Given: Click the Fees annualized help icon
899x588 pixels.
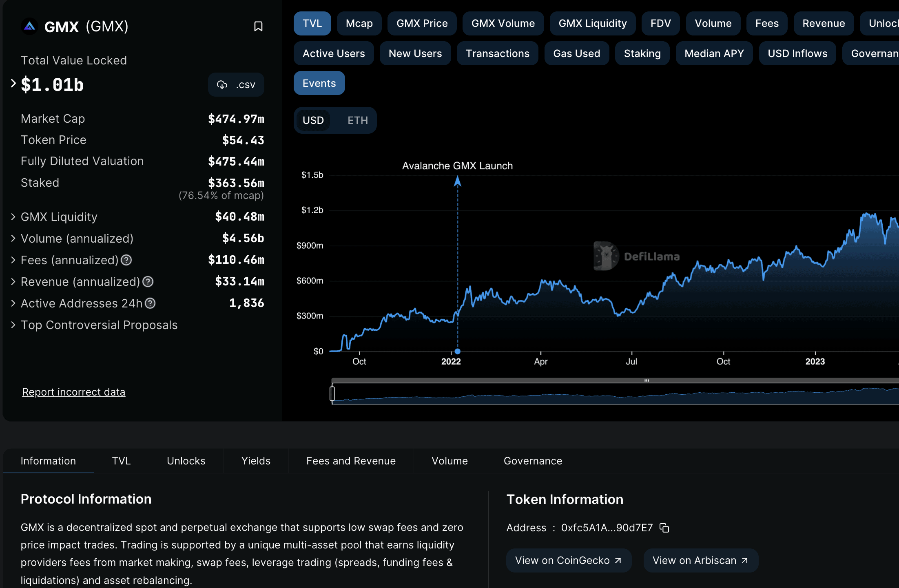Looking at the screenshot, I should [x=126, y=260].
